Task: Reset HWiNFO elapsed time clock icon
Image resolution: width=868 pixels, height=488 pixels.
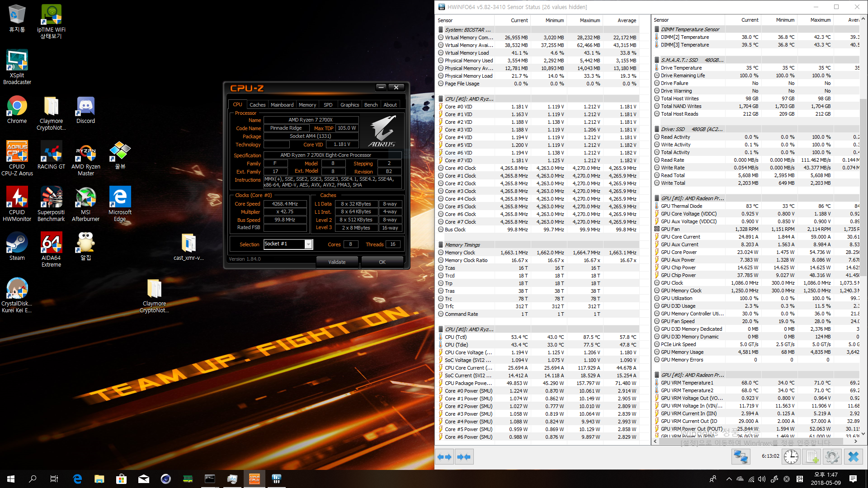Action: [x=791, y=457]
